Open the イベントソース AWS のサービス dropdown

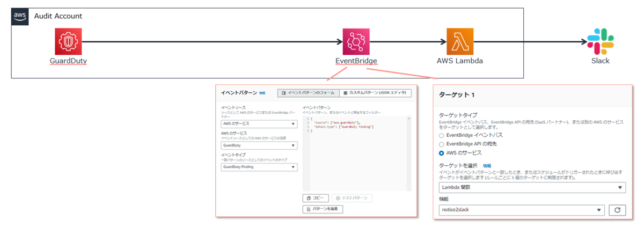point(259,124)
